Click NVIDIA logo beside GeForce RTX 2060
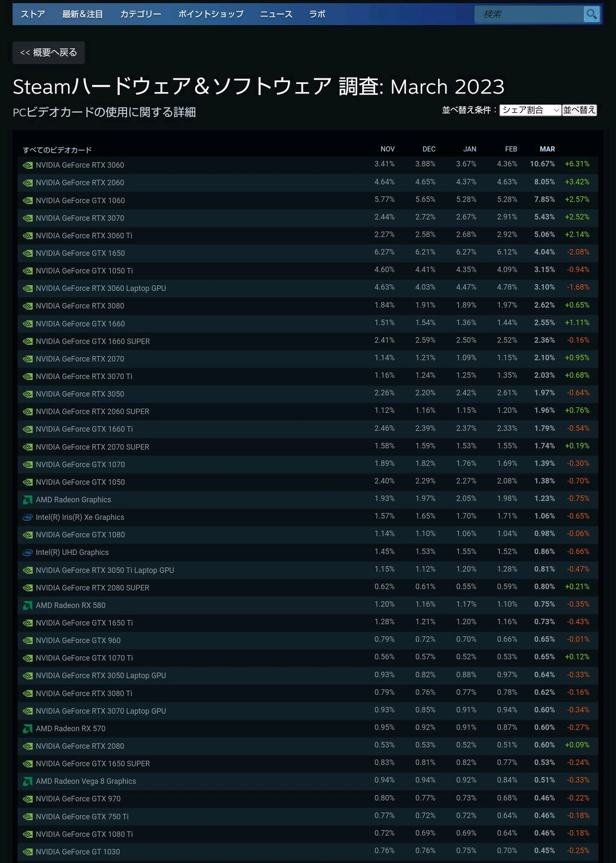Image resolution: width=616 pixels, height=863 pixels. pos(28,183)
